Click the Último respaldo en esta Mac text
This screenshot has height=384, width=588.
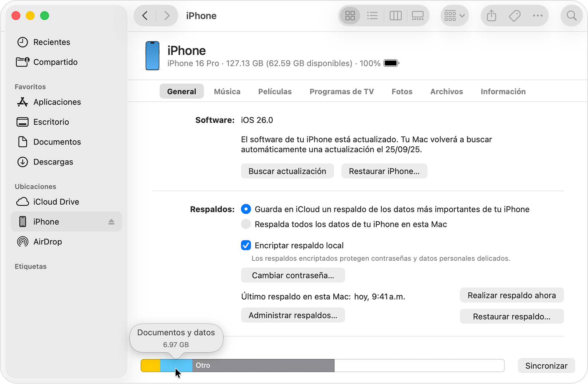pos(323,296)
